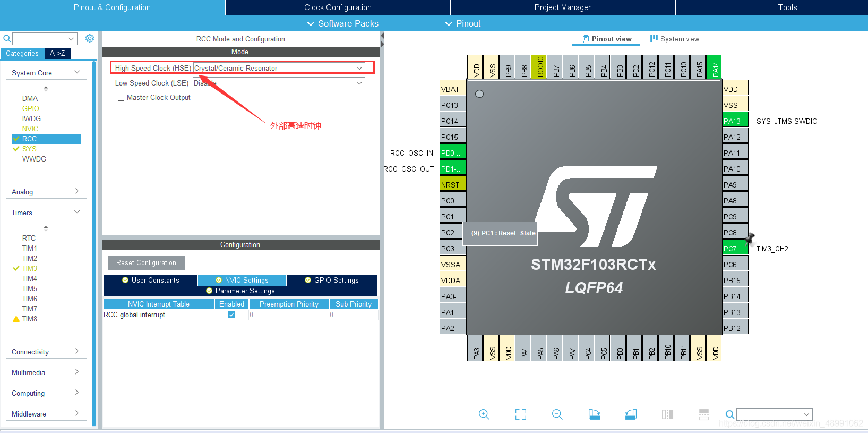Click the rotate counterclockwise icon
Viewport: 868px width, 433px height.
click(x=631, y=414)
